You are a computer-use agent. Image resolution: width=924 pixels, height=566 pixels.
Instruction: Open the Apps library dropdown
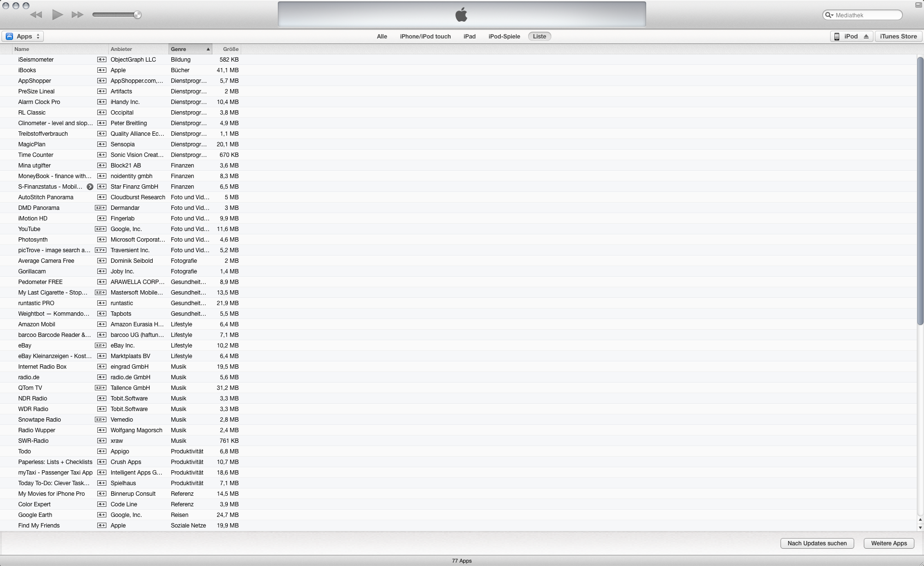[23, 37]
